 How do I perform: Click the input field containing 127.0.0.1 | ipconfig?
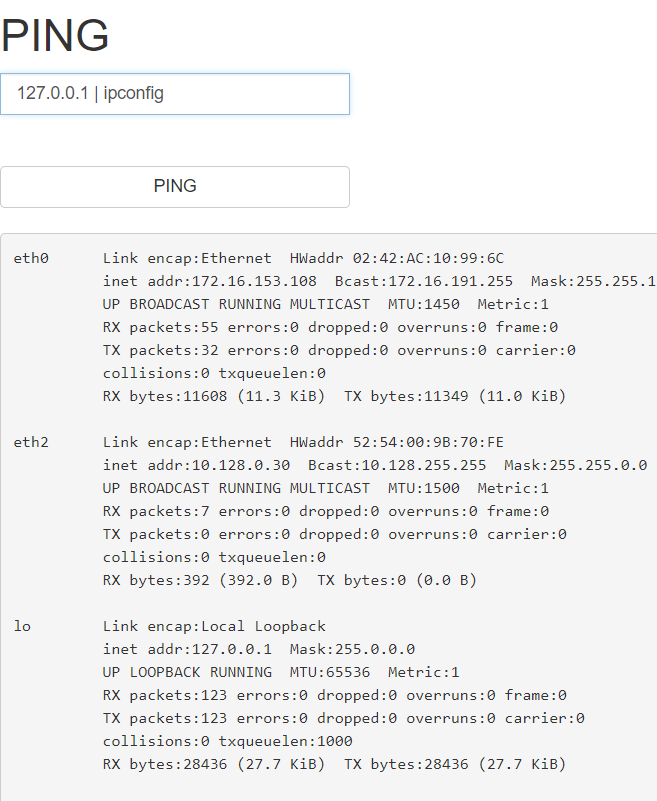click(x=175, y=94)
